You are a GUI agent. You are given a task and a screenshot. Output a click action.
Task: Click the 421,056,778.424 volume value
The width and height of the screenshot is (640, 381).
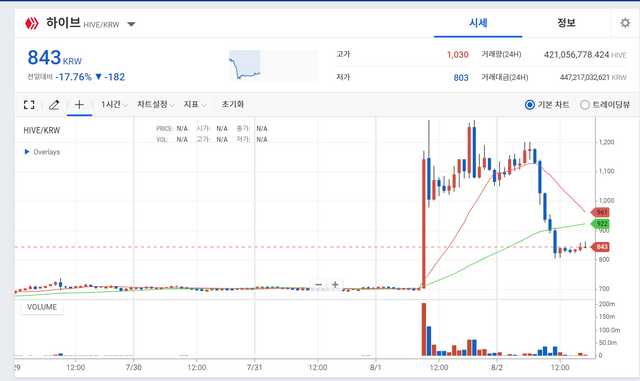click(576, 55)
